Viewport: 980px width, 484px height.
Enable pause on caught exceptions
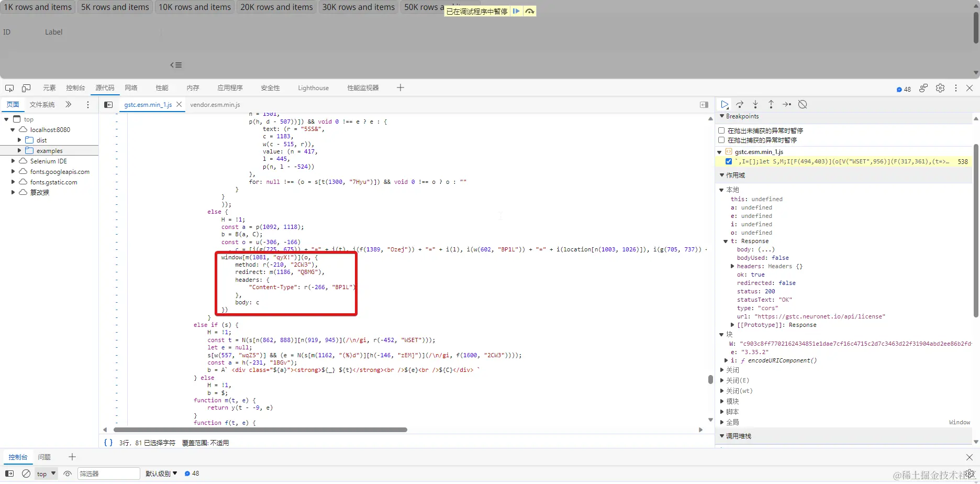[721, 140]
